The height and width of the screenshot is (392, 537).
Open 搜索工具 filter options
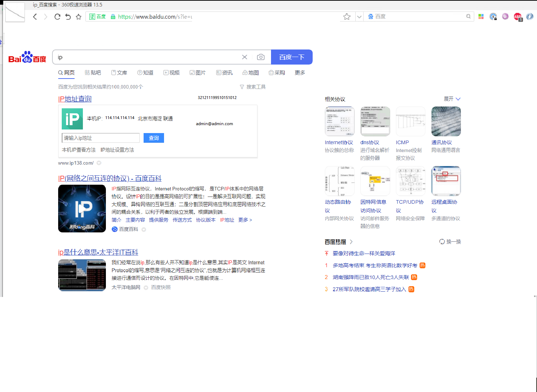[253, 87]
